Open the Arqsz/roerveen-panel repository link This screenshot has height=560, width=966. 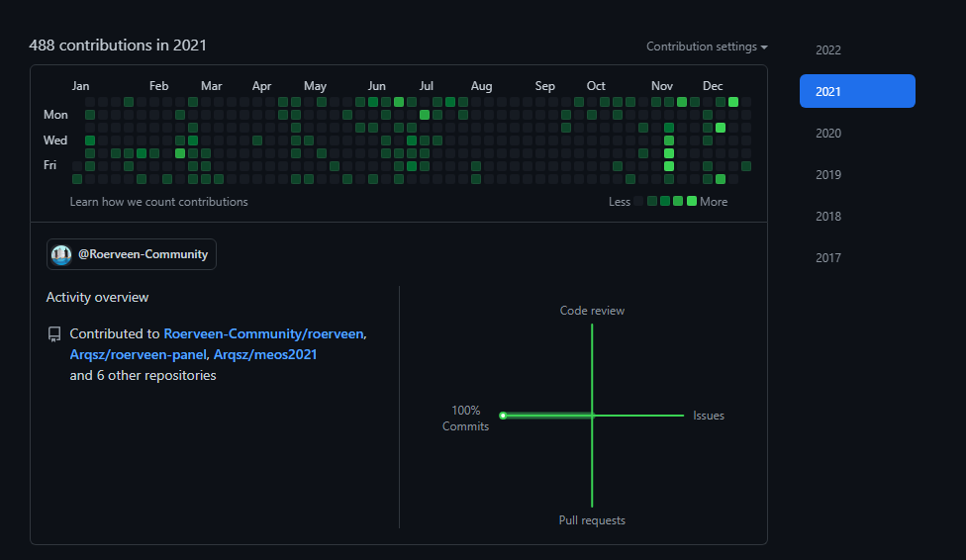pyautogui.click(x=139, y=354)
